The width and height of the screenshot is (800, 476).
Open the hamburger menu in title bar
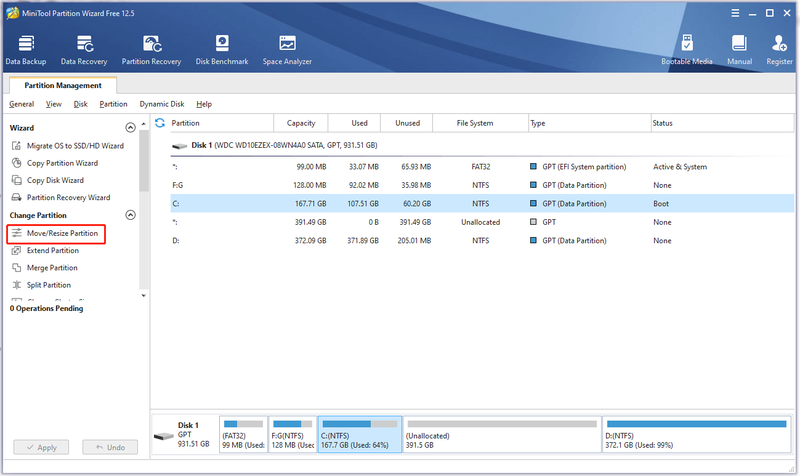coord(735,13)
